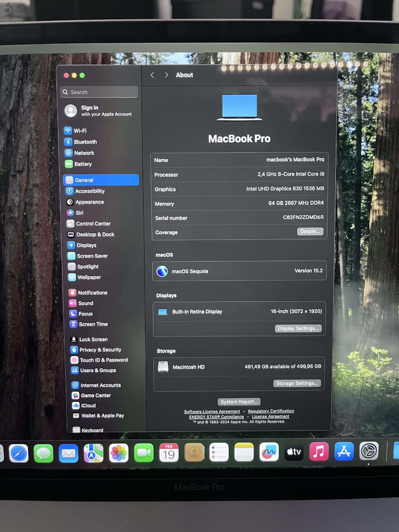
Task: Go back using the left chevron
Action: pos(153,75)
